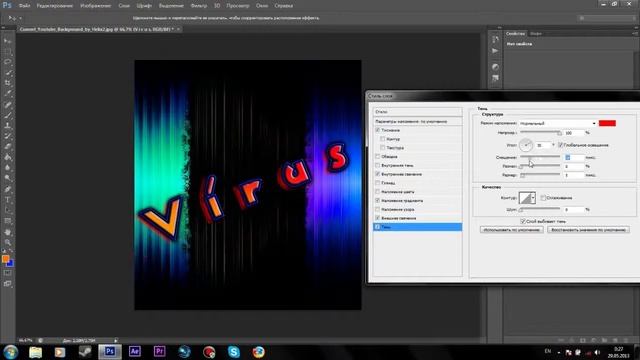
Task: Enable the Обводка effect checkbox
Action: click(378, 156)
